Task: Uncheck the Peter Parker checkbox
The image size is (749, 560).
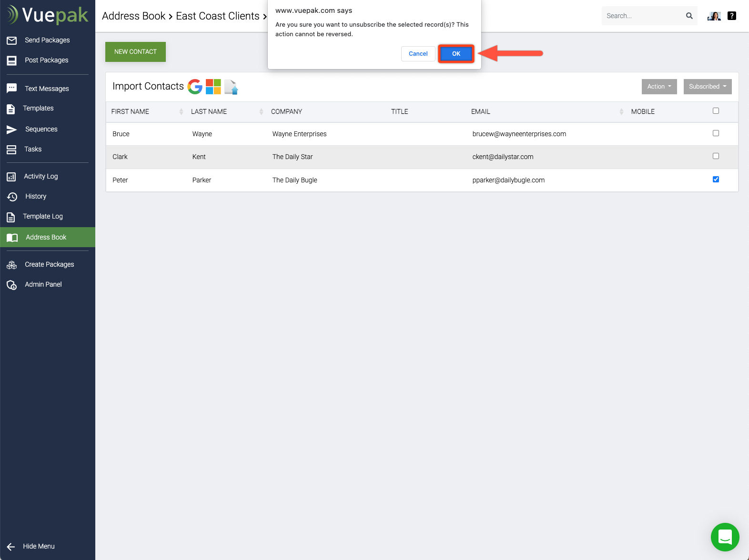Action: click(x=716, y=180)
